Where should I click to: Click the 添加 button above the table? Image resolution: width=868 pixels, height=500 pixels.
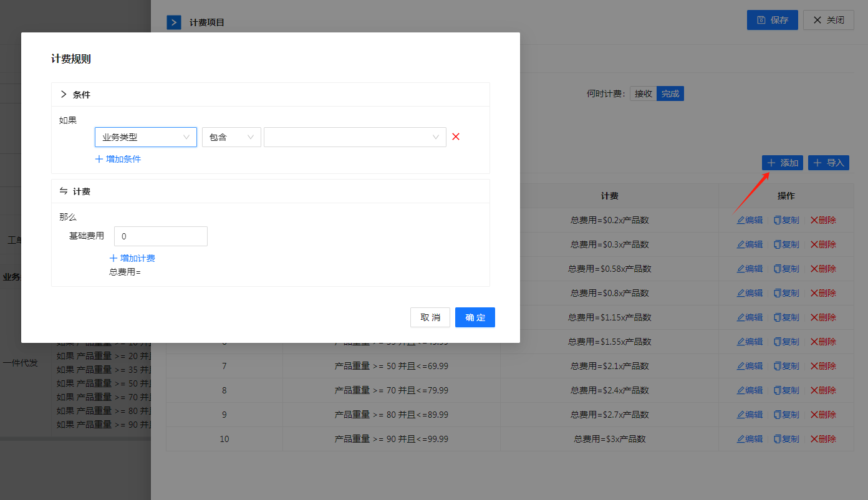782,163
